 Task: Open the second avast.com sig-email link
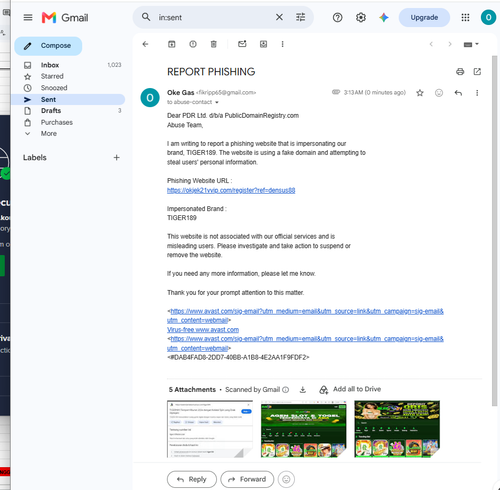[305, 343]
